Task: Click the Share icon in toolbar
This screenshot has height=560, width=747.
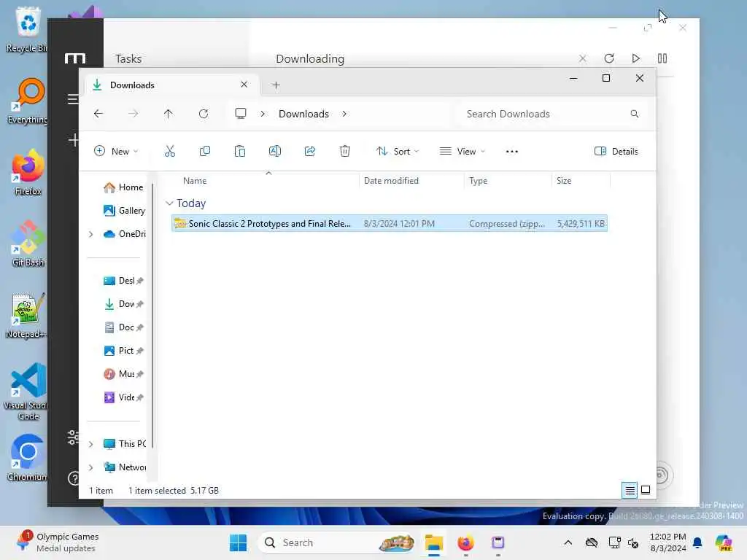Action: click(x=309, y=152)
